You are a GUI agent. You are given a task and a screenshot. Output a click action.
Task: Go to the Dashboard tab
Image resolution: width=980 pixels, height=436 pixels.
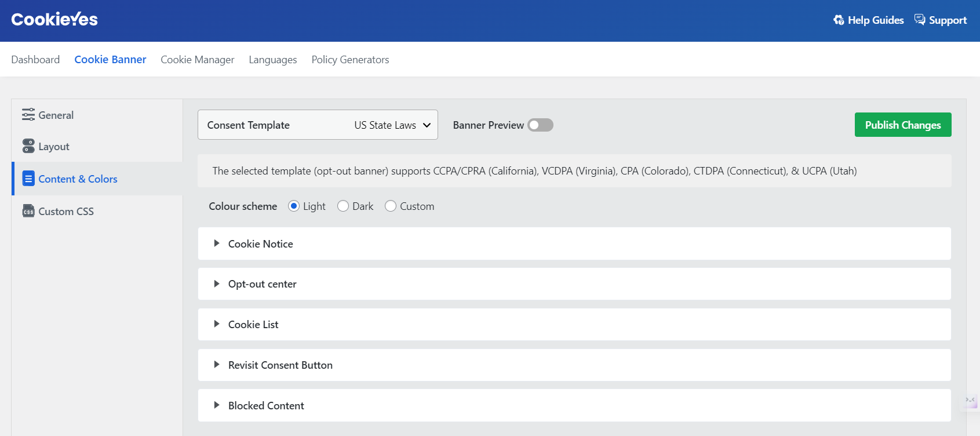coord(35,60)
